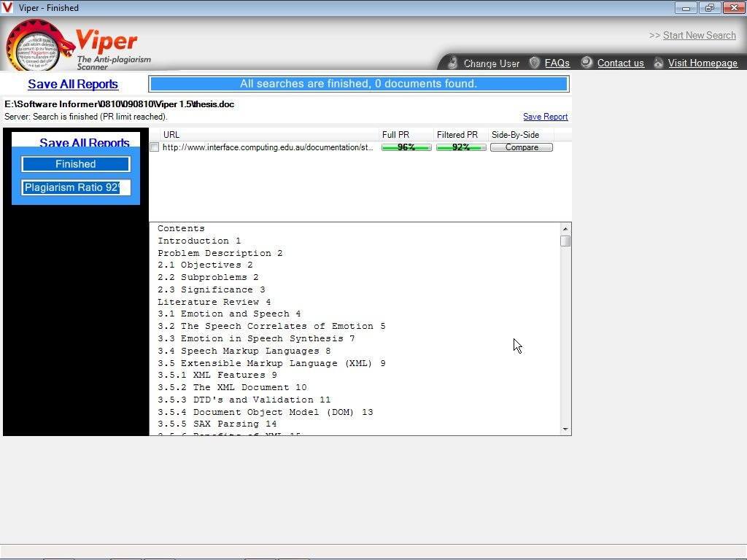Click the Start New Search link

[x=699, y=35]
